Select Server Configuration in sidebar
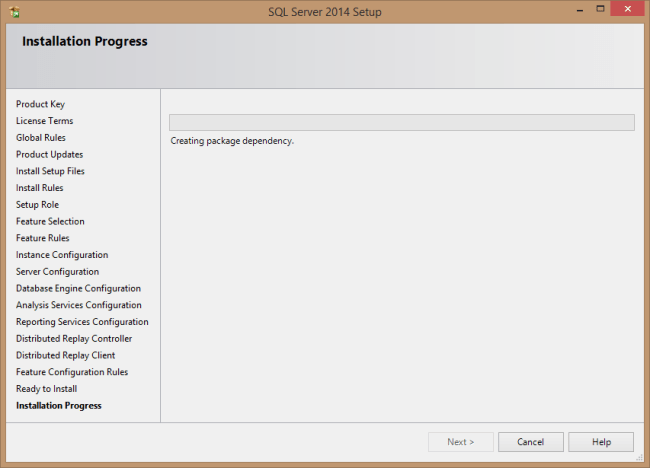Screen dimensions: 650x468 point(57,272)
